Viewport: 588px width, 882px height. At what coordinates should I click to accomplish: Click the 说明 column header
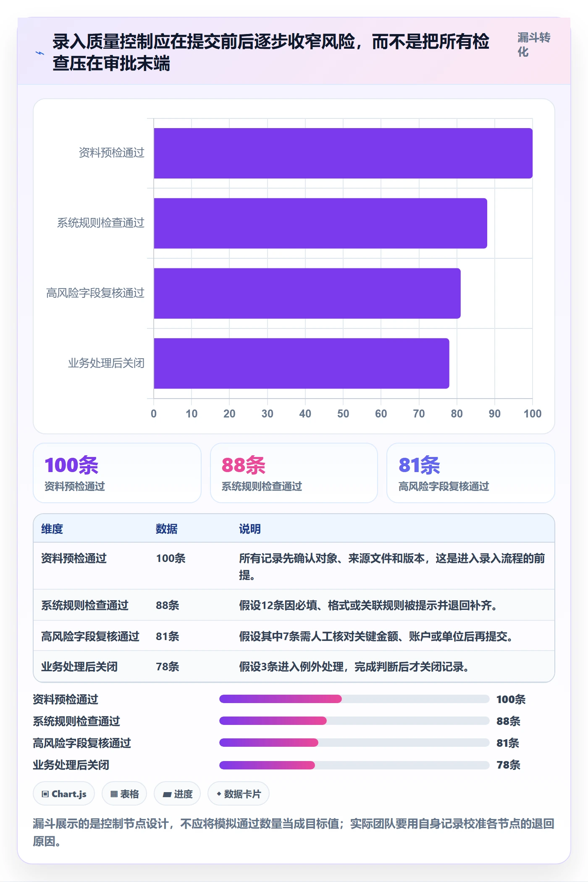click(x=250, y=529)
